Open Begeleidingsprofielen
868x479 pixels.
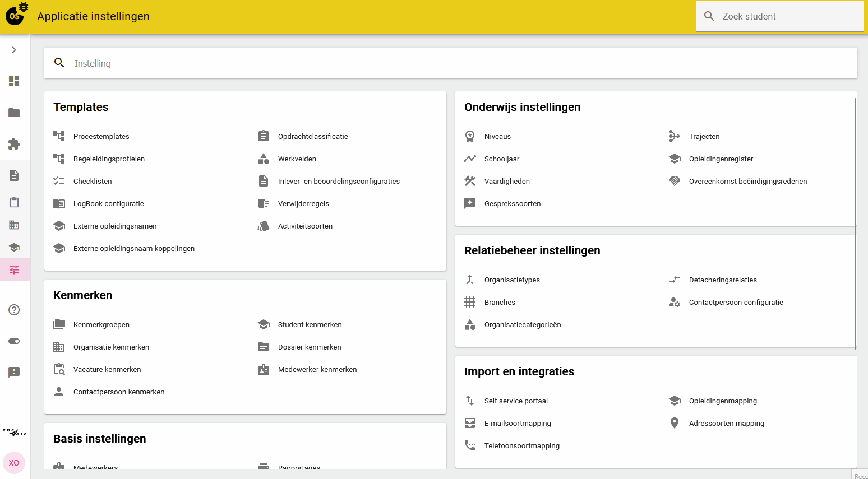tap(109, 159)
